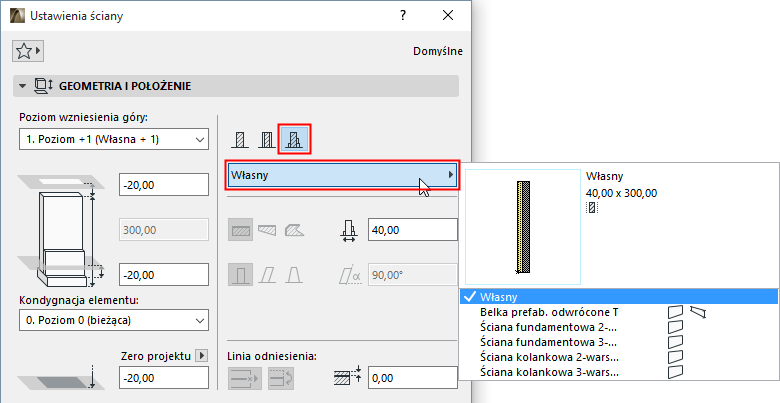780x403 pixels.
Task: Open the Kondygnacja elementu dropdown
Action: [x=114, y=320]
